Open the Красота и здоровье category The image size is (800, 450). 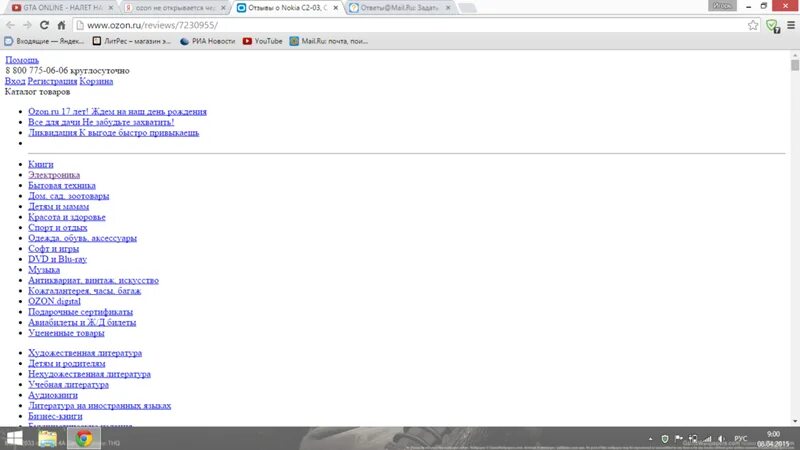coord(67,217)
